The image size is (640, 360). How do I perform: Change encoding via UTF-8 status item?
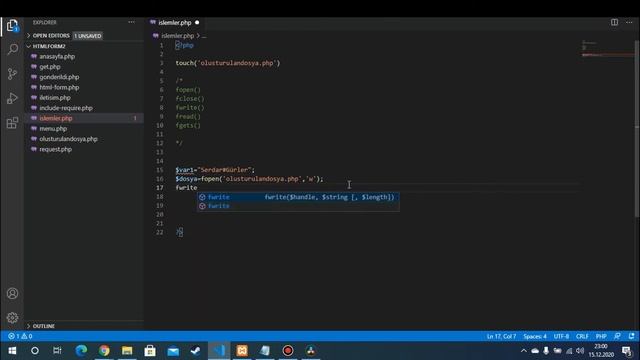coord(561,336)
